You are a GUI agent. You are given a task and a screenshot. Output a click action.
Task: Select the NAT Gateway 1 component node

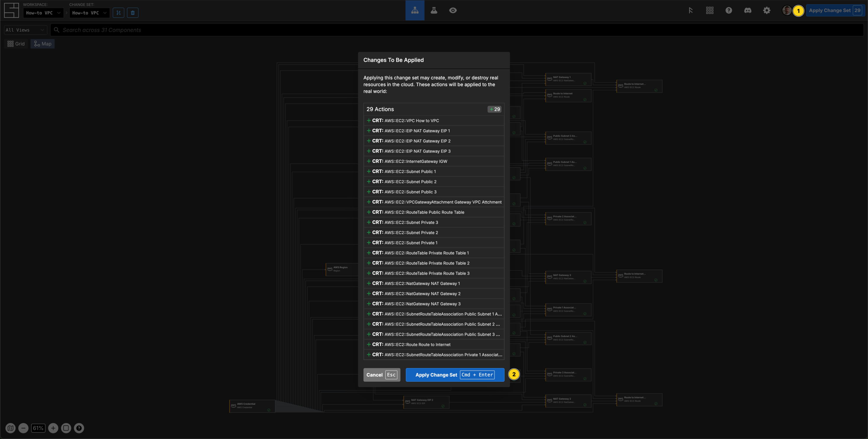point(568,79)
